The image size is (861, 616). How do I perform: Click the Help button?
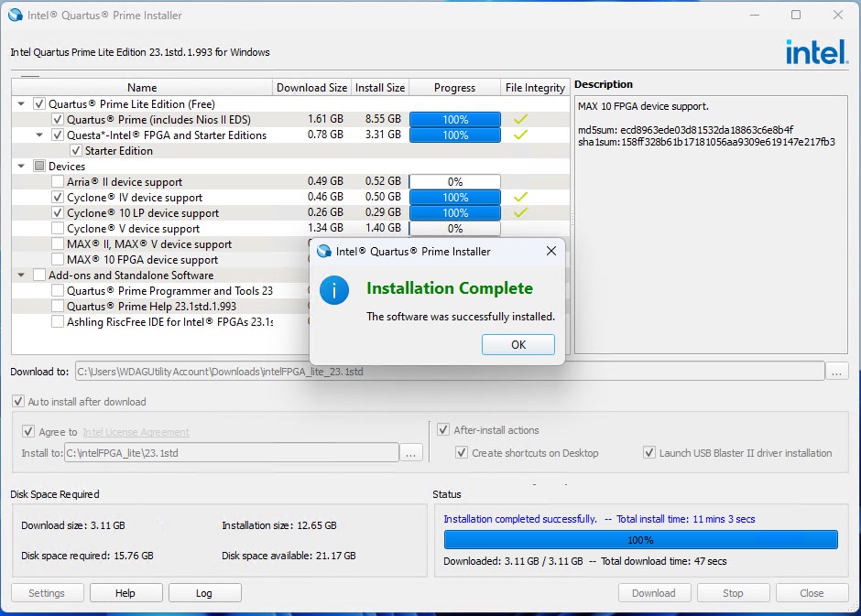point(125,593)
